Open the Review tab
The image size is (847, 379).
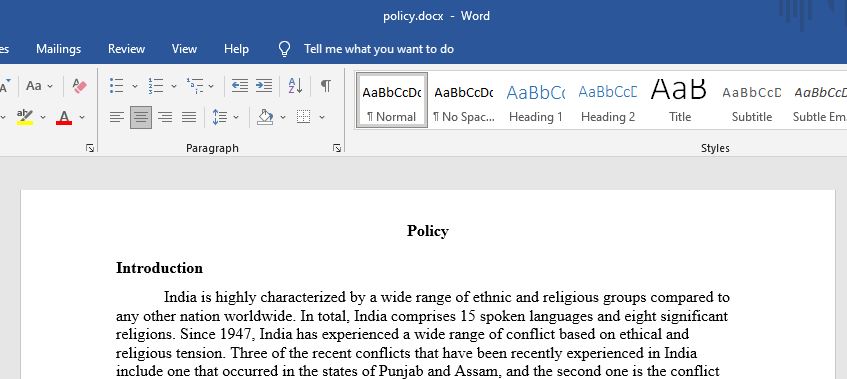(126, 49)
